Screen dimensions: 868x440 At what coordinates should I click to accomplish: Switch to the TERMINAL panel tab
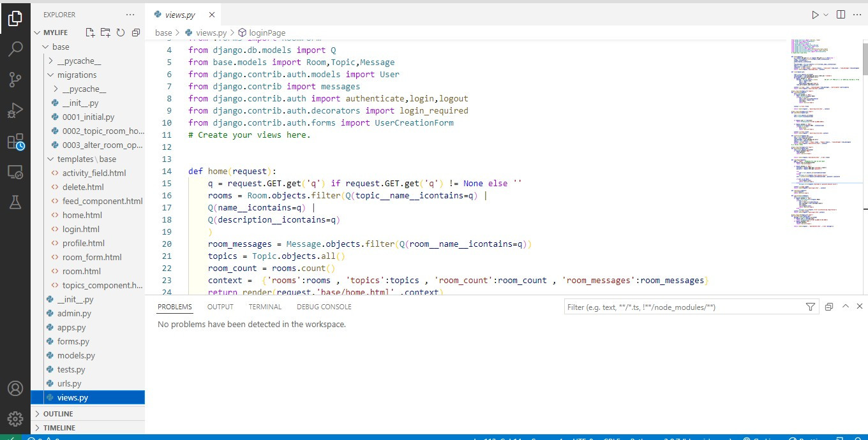(265, 307)
